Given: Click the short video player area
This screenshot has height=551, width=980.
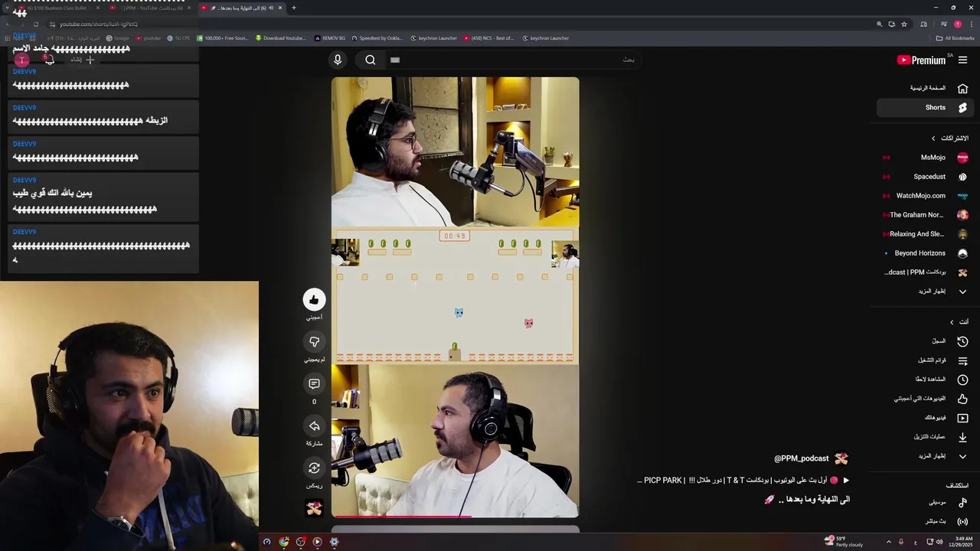Looking at the screenshot, I should [455, 297].
